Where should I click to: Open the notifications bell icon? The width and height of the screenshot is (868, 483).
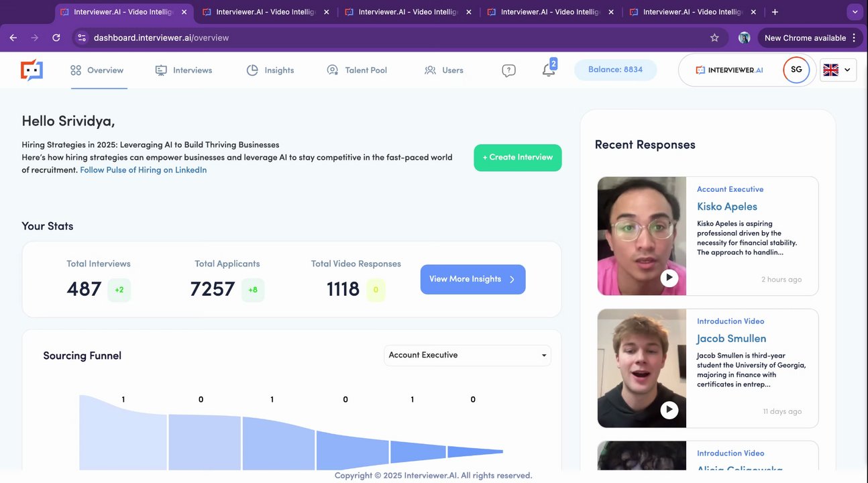pyautogui.click(x=549, y=70)
